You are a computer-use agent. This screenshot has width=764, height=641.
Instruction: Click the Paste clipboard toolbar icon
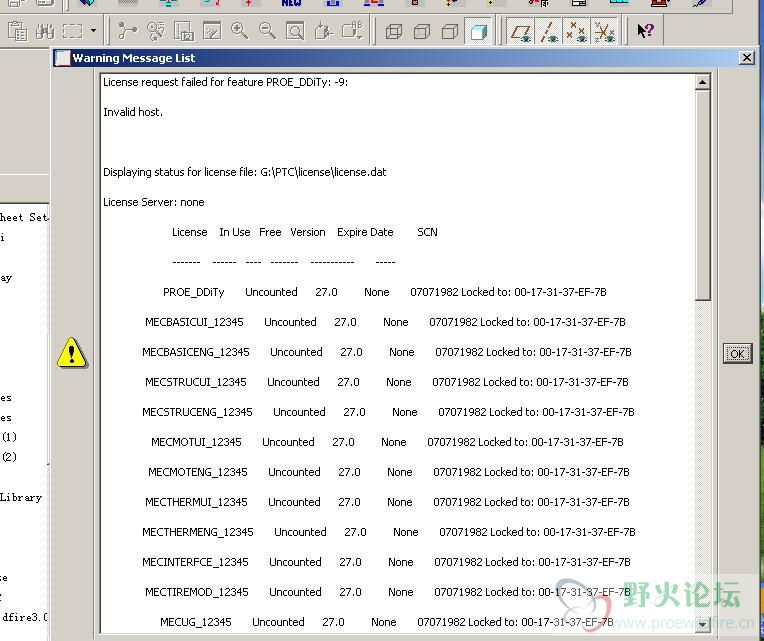pos(18,31)
